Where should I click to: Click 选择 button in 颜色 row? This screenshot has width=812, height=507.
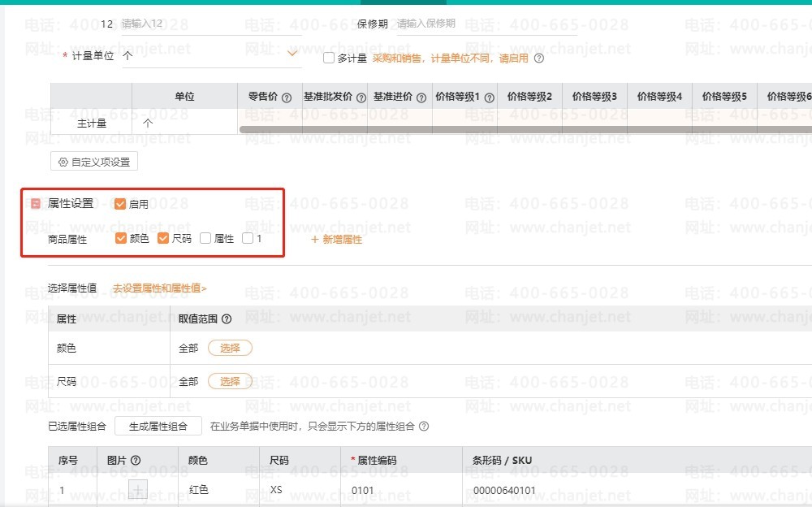[x=230, y=348]
